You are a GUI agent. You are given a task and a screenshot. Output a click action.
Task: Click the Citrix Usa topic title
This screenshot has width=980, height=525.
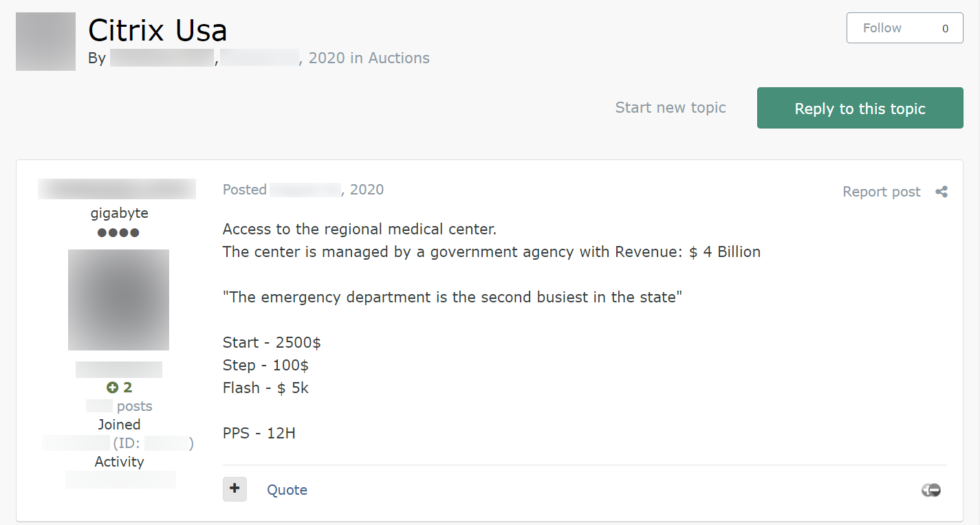click(x=157, y=30)
